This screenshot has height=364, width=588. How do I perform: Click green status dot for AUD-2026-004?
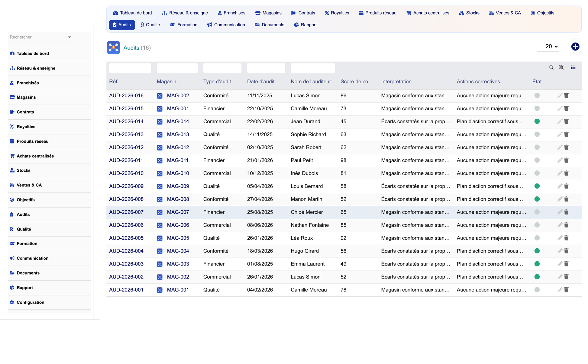(537, 251)
